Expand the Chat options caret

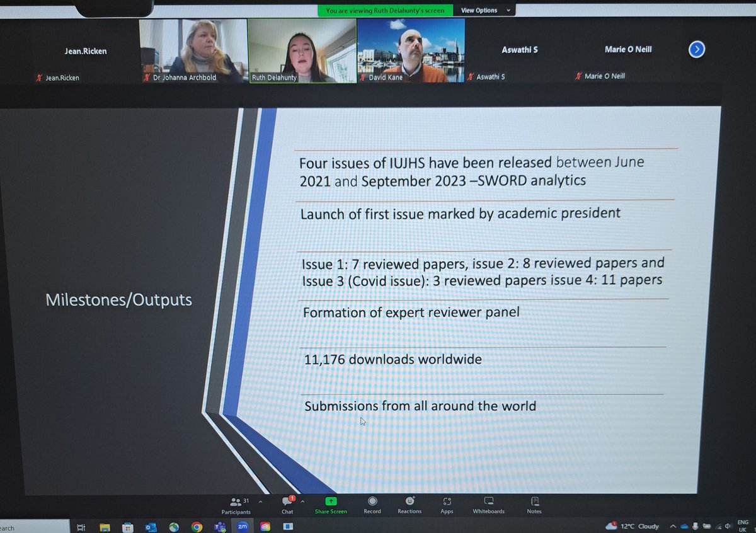click(302, 501)
